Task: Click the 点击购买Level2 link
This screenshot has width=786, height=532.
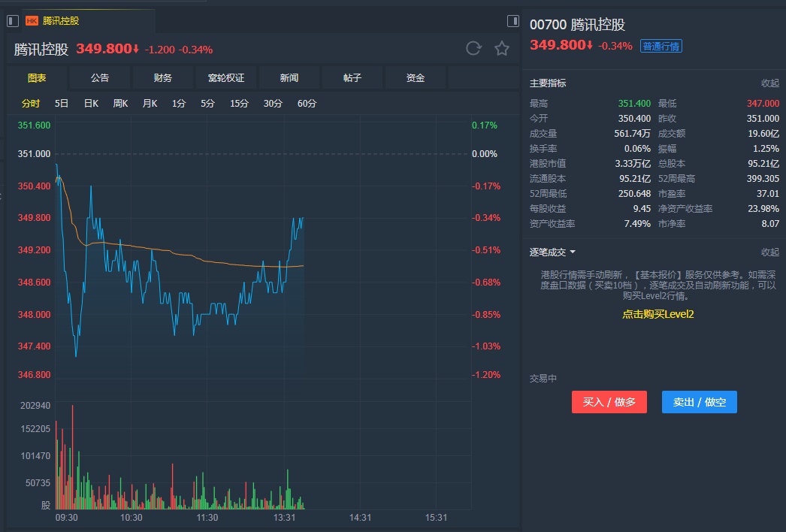Action: [658, 314]
